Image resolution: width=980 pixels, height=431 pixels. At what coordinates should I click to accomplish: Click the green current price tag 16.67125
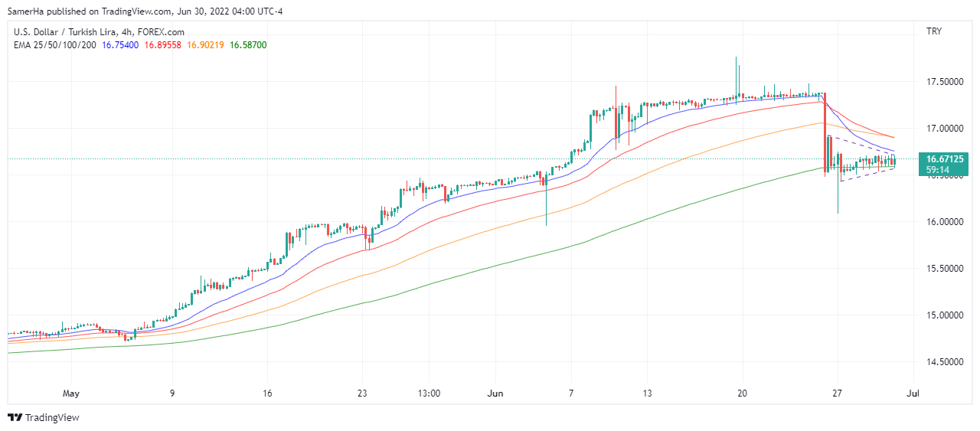pyautogui.click(x=942, y=158)
